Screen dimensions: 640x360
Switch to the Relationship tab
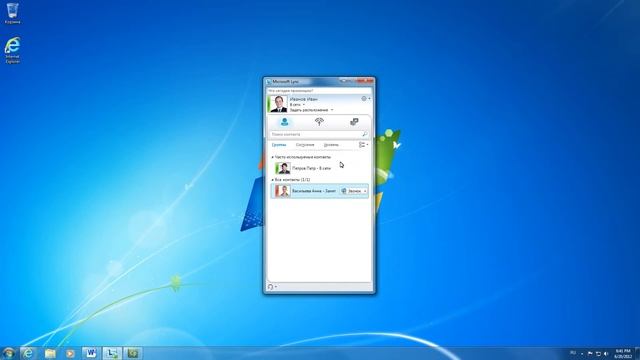pos(331,145)
